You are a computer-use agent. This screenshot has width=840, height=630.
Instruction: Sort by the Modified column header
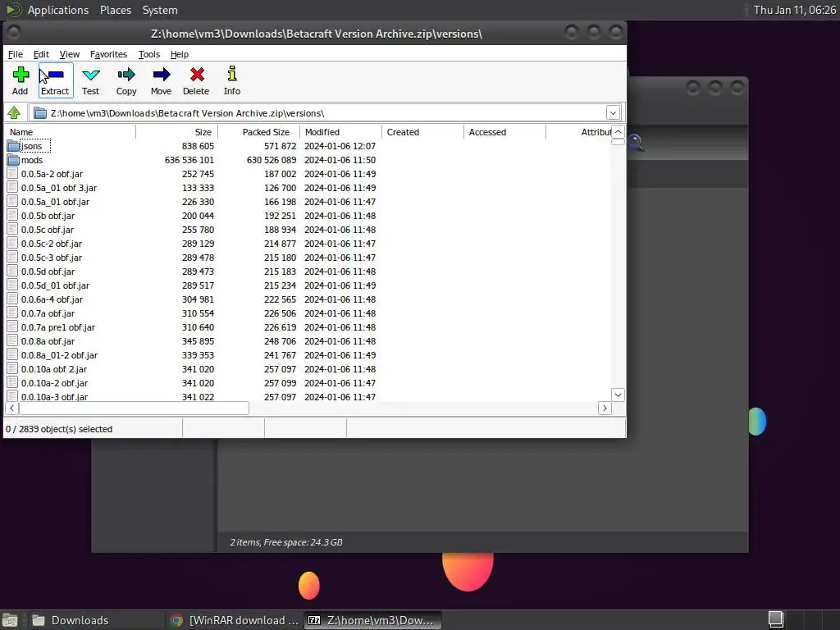[x=341, y=132]
